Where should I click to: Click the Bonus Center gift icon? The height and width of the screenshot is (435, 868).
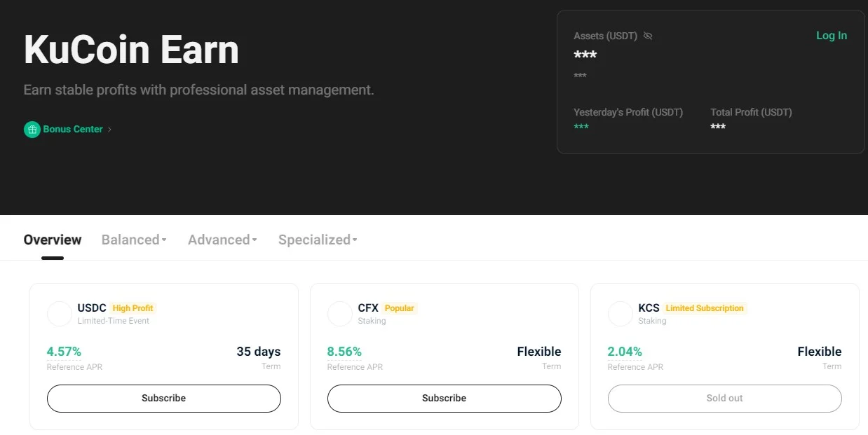tap(32, 130)
